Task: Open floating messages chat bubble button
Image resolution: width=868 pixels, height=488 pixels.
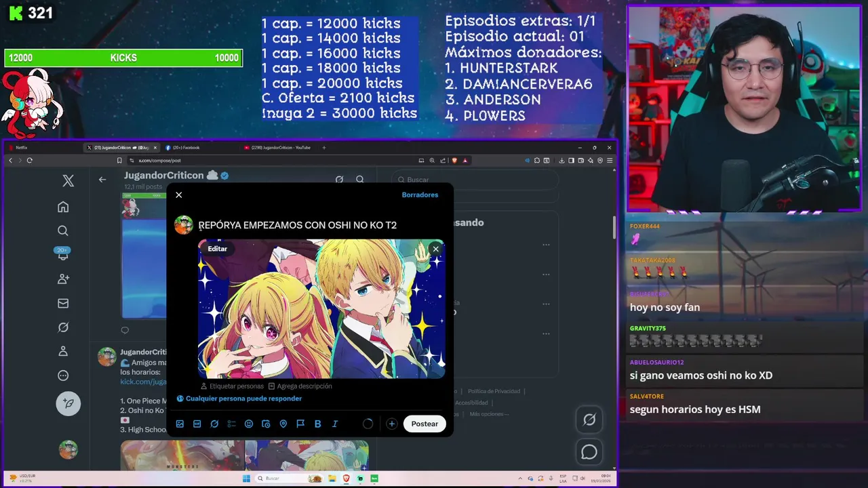Action: [x=589, y=452]
